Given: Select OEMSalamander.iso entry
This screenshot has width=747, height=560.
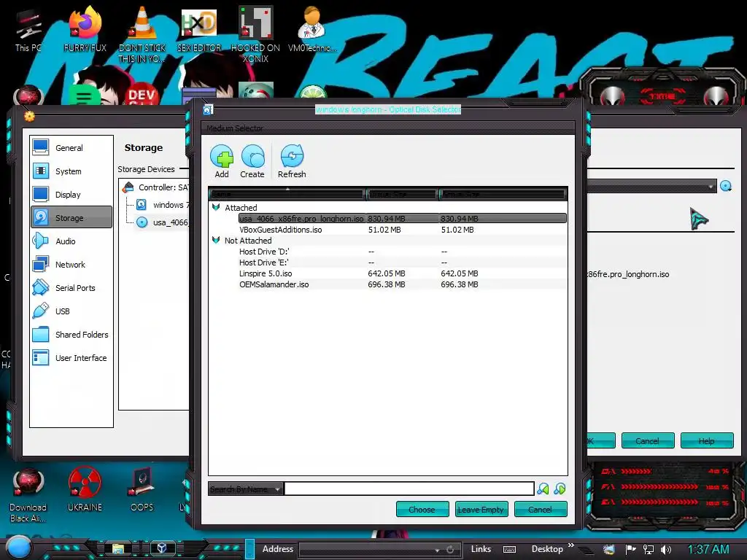Looking at the screenshot, I should tap(388, 284).
